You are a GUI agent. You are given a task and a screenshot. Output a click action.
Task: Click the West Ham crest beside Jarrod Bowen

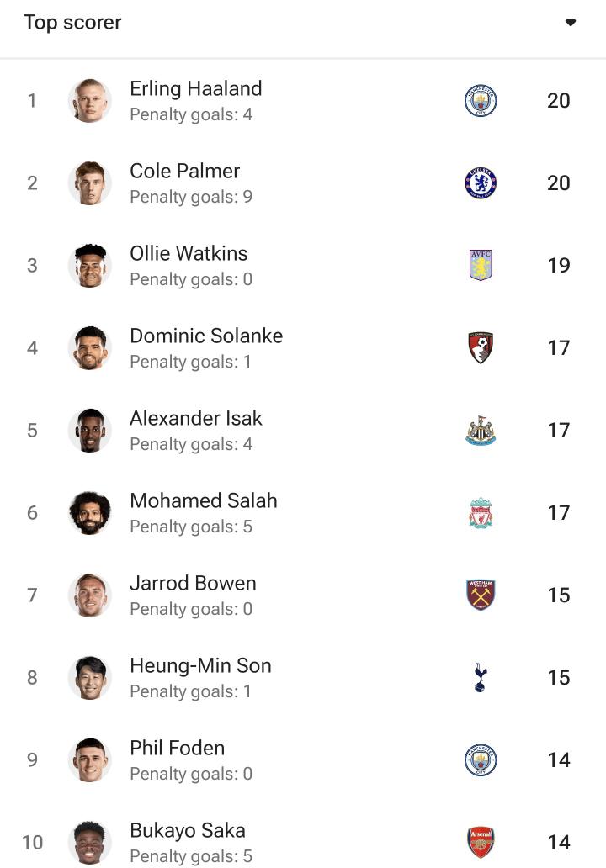click(x=481, y=595)
